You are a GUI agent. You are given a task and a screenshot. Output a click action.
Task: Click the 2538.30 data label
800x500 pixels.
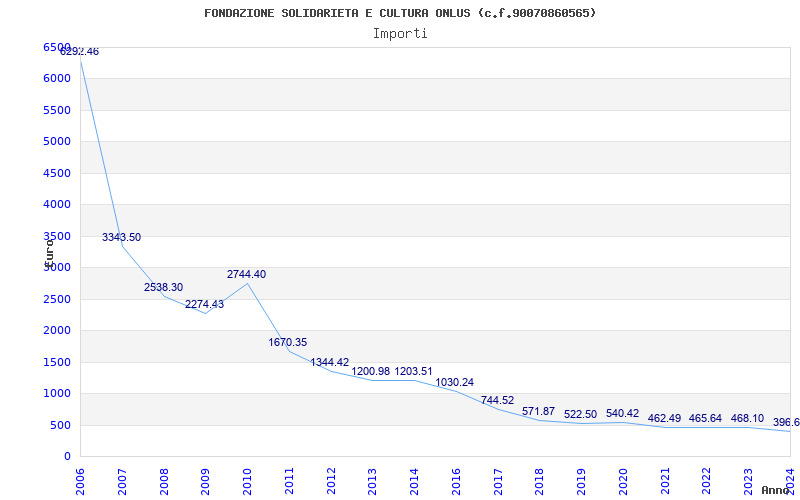click(x=163, y=287)
